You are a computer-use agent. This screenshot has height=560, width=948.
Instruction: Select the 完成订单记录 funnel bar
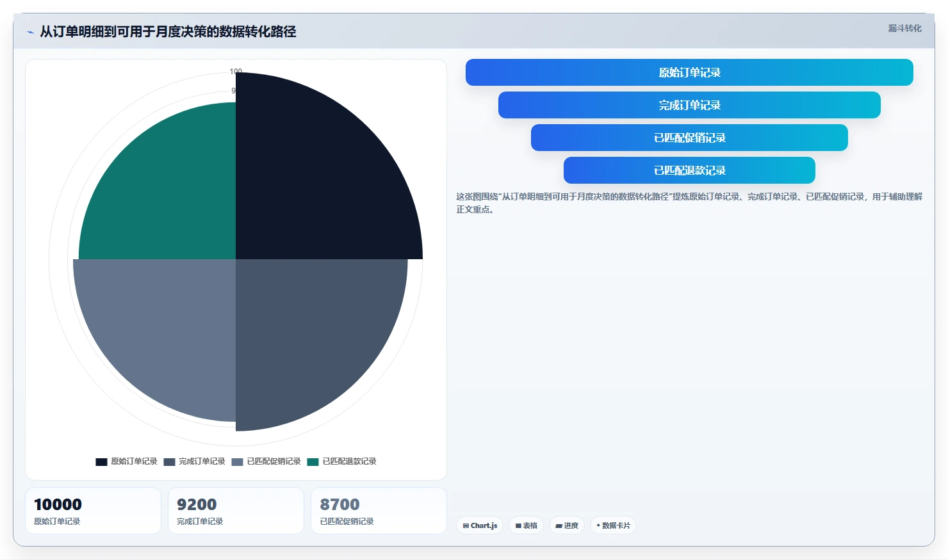[x=689, y=105]
